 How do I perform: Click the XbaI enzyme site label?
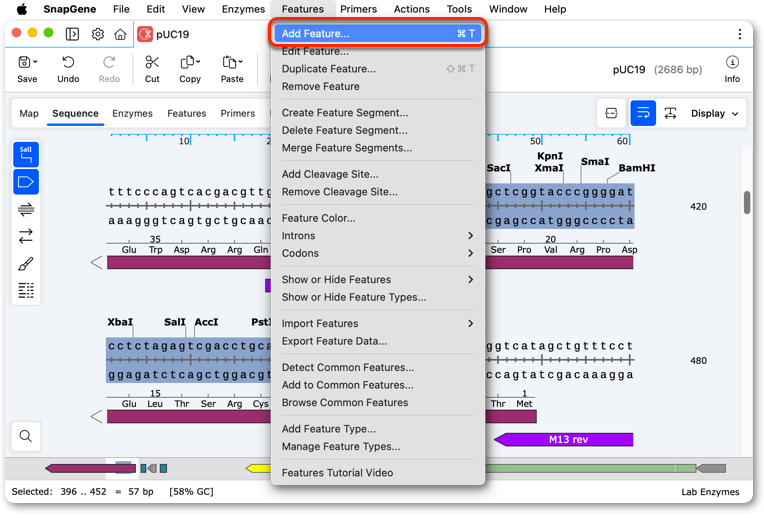tap(120, 322)
